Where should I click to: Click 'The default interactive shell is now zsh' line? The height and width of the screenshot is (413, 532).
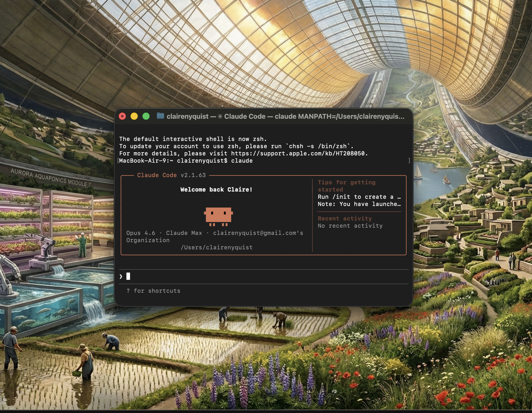point(193,139)
